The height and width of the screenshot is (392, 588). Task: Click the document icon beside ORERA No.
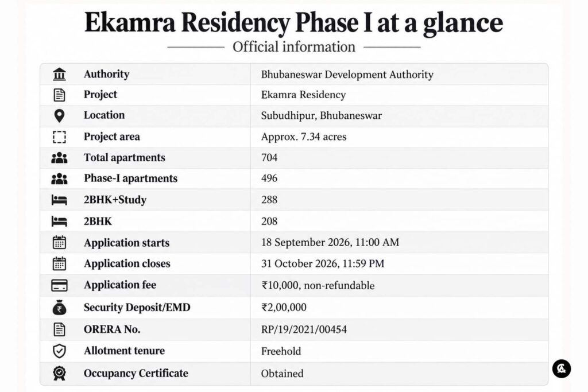59,329
